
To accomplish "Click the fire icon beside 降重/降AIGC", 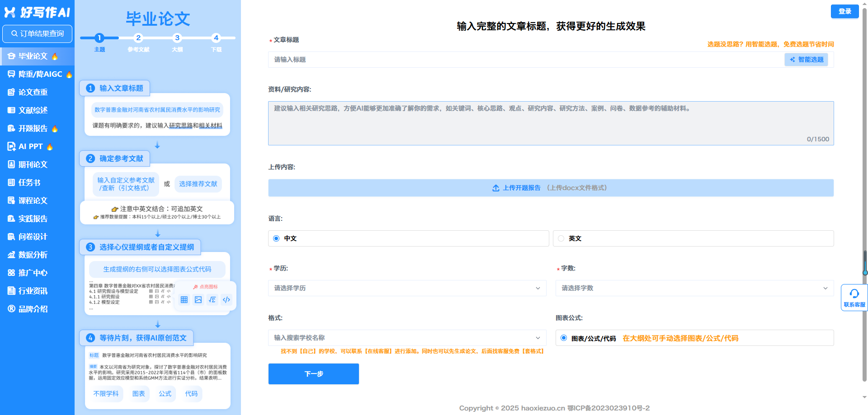I will point(69,74).
